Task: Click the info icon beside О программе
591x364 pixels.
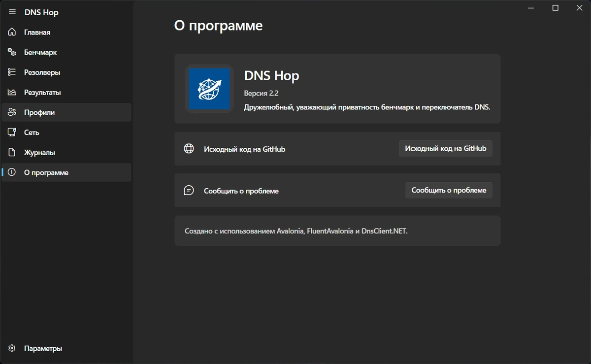Action: tap(12, 172)
